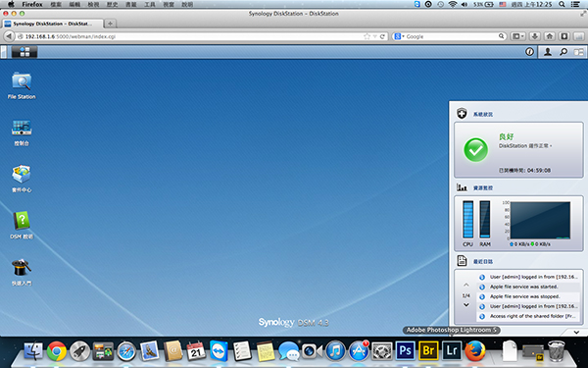Show the DSM notifications info icon
Screen dimensions: 588x368
click(x=529, y=52)
